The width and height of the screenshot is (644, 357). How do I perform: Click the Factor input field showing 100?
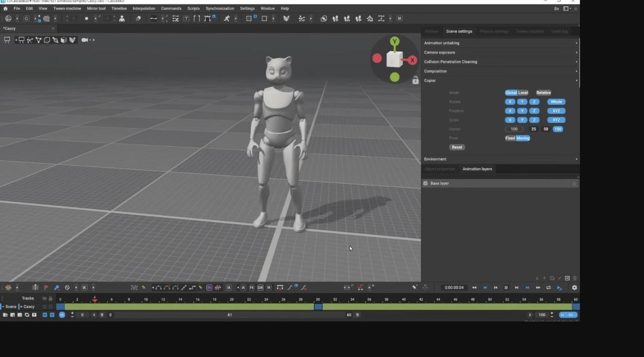514,129
